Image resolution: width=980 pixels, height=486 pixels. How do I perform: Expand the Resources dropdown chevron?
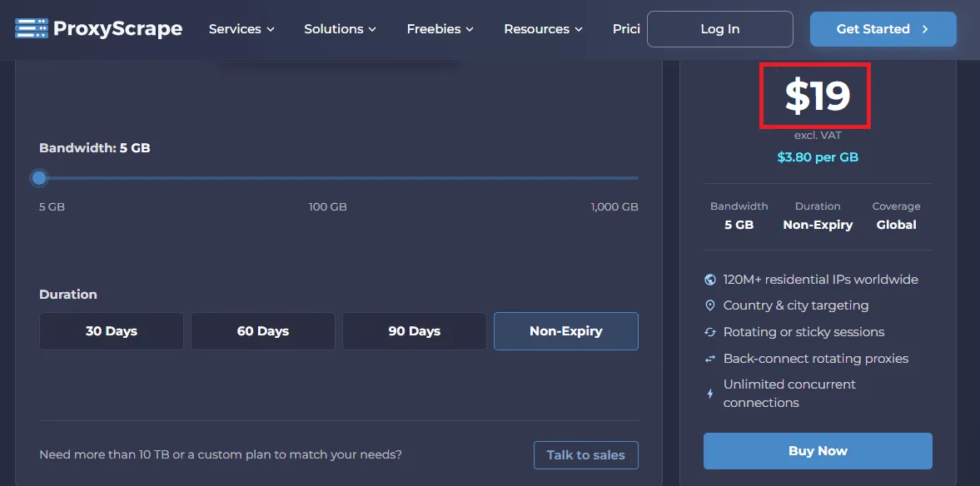(578, 29)
